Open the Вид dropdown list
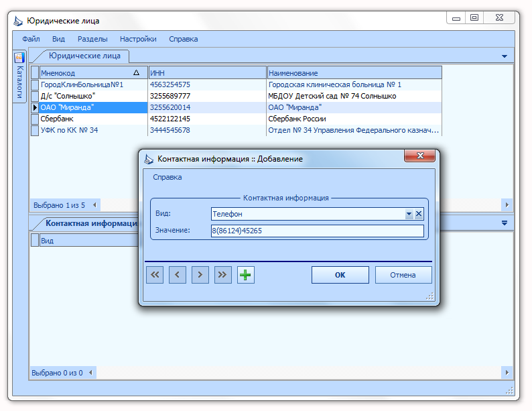 (x=409, y=214)
